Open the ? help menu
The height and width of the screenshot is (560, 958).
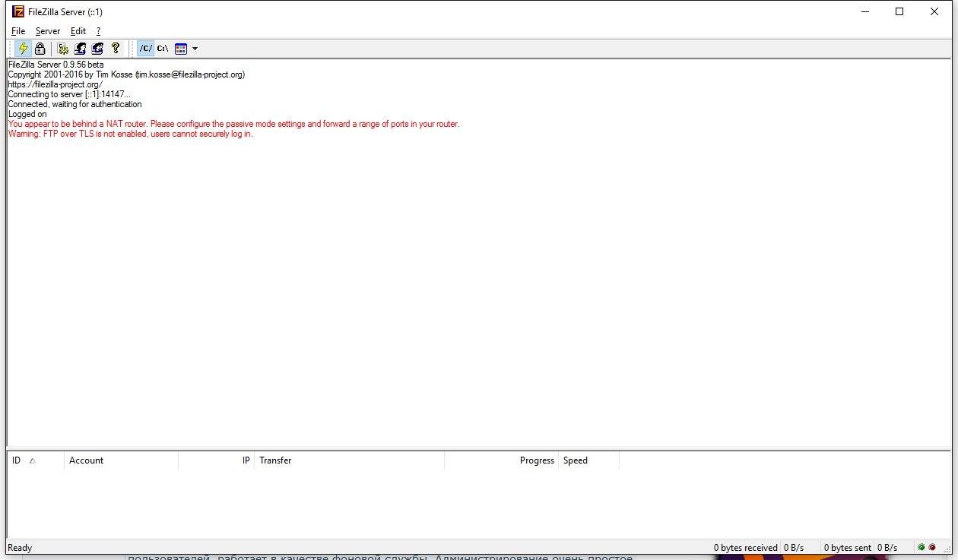(x=99, y=31)
